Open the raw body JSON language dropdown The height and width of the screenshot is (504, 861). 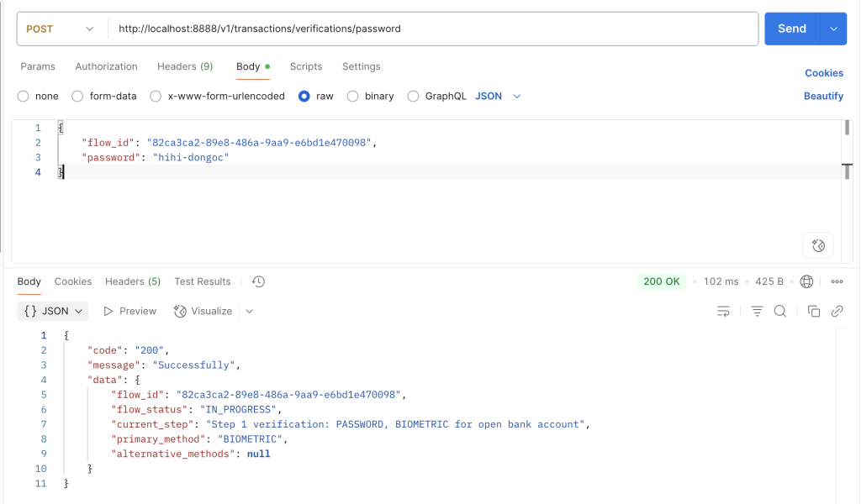click(x=498, y=96)
